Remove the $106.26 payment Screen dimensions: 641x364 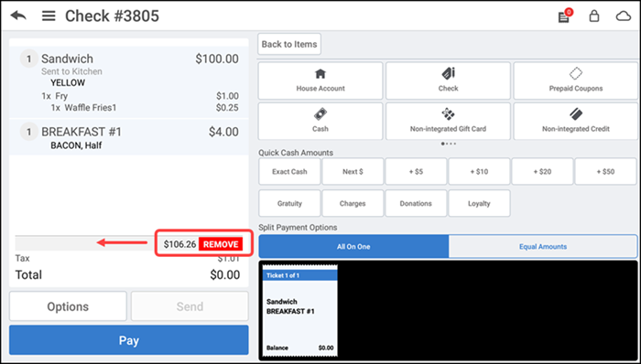coord(221,244)
